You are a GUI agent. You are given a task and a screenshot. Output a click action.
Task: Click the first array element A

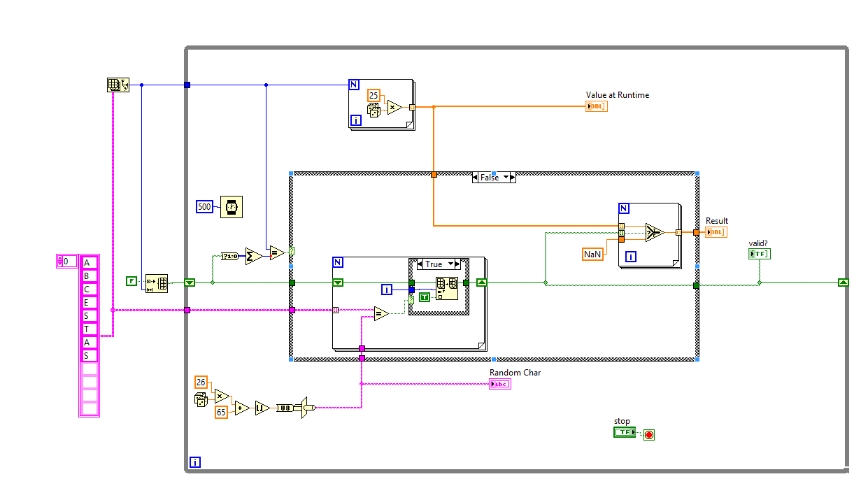tap(90, 263)
